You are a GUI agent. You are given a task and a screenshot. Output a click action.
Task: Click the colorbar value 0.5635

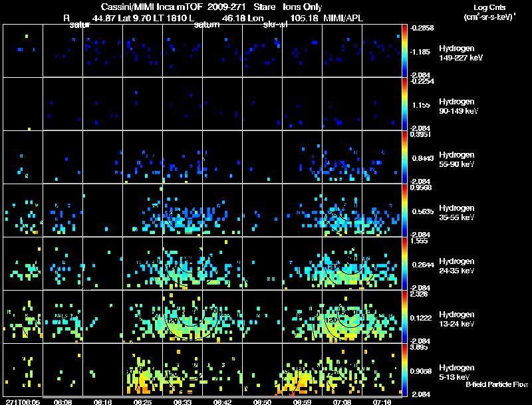click(x=423, y=211)
